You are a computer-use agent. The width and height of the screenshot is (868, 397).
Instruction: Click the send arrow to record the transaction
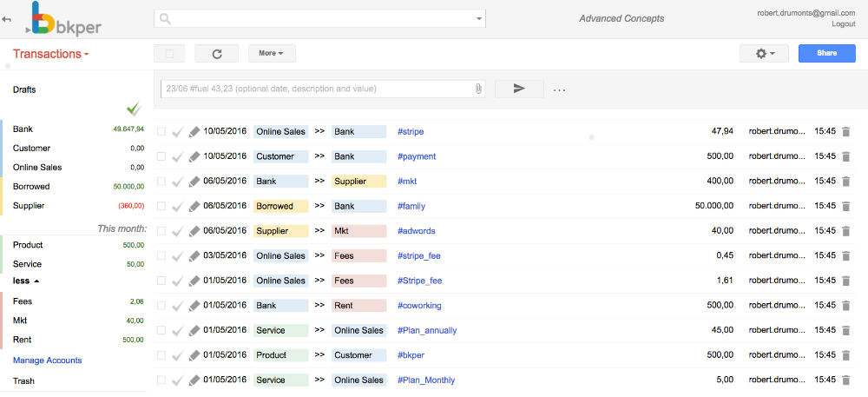519,89
